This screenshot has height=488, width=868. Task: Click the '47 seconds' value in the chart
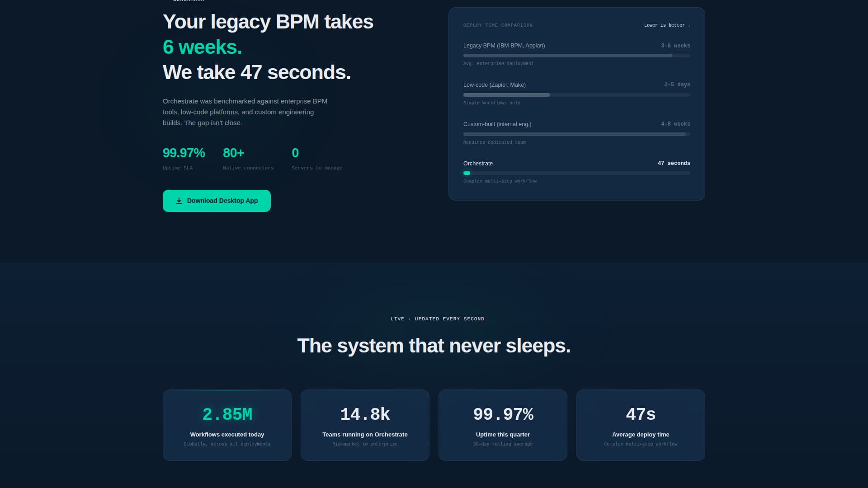tap(674, 163)
